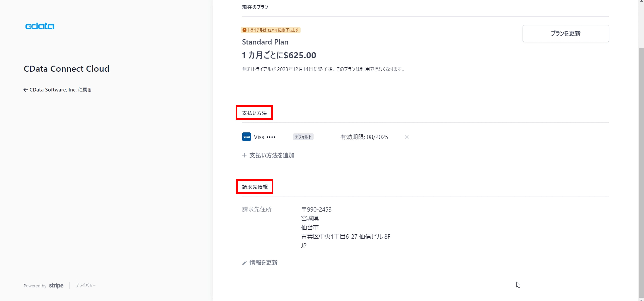Click the Visa card icon

[x=246, y=137]
